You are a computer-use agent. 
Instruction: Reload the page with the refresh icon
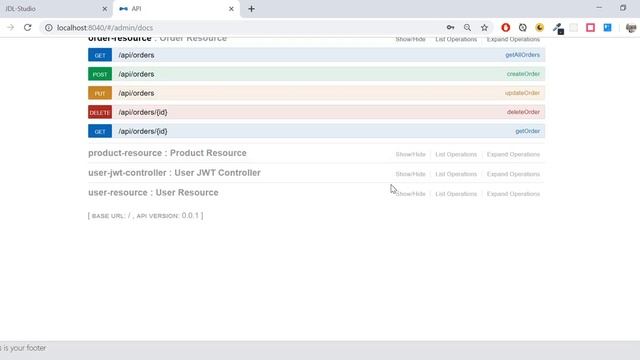(x=27, y=28)
